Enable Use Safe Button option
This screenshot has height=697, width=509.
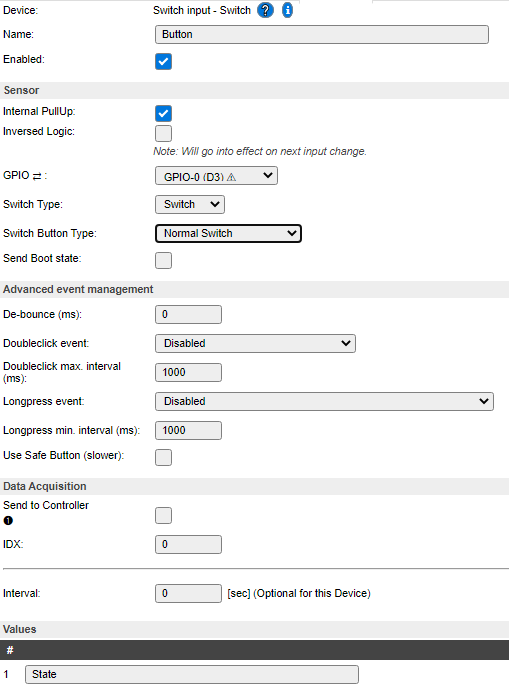[x=163, y=457]
